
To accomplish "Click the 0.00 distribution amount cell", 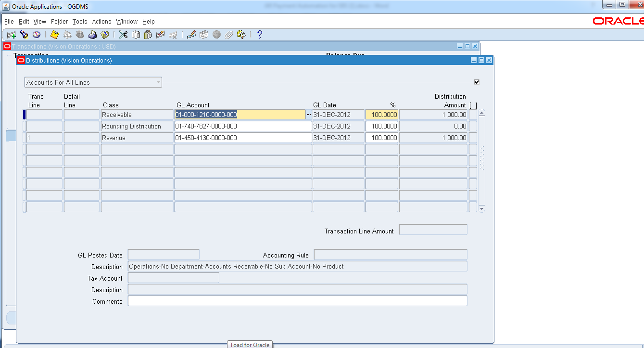I will (x=433, y=126).
